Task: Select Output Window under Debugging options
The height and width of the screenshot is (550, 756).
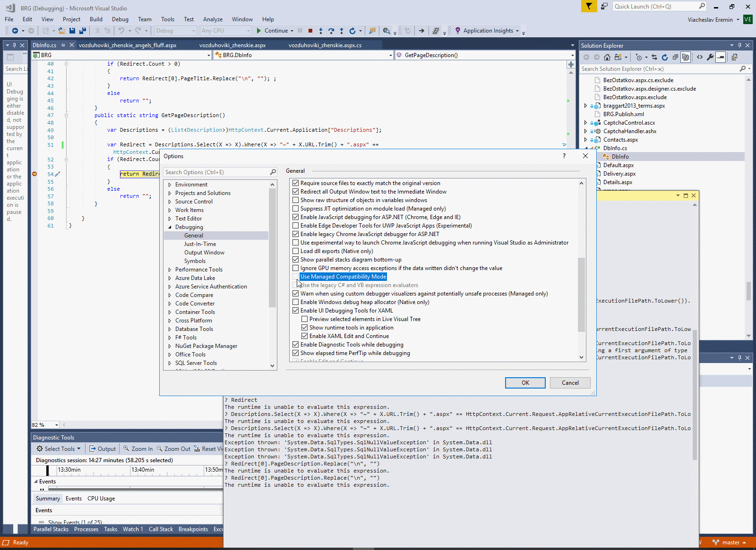Action: coord(204,253)
